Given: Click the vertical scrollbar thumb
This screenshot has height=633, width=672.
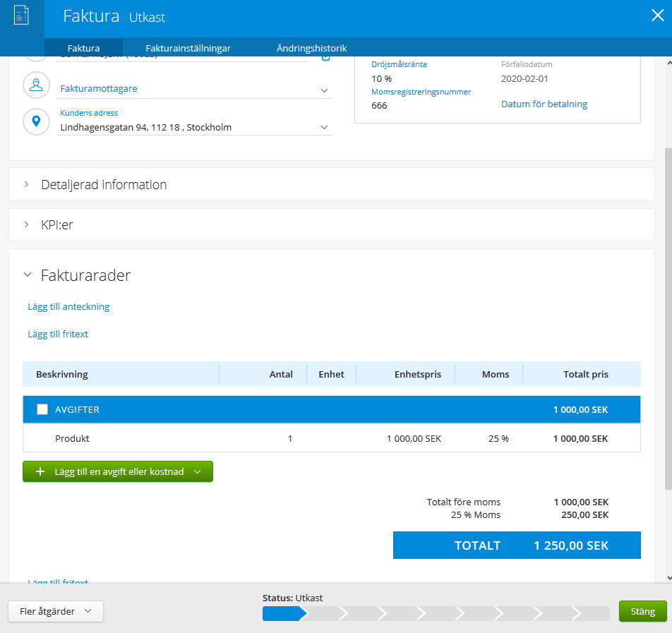Looking at the screenshot, I should click(668, 319).
